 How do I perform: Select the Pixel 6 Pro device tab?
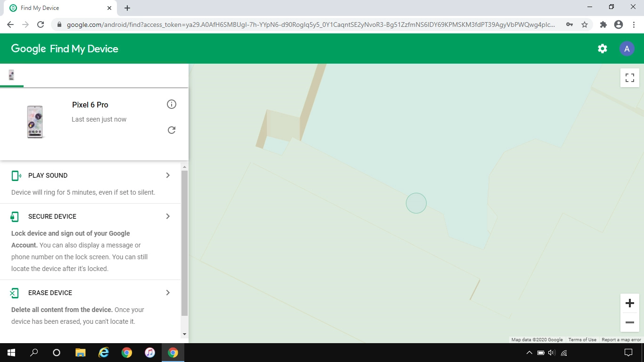(11, 75)
